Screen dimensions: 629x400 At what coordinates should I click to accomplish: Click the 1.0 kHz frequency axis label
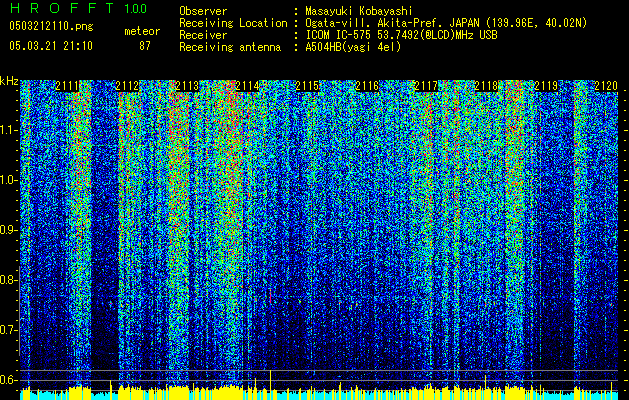[9, 181]
